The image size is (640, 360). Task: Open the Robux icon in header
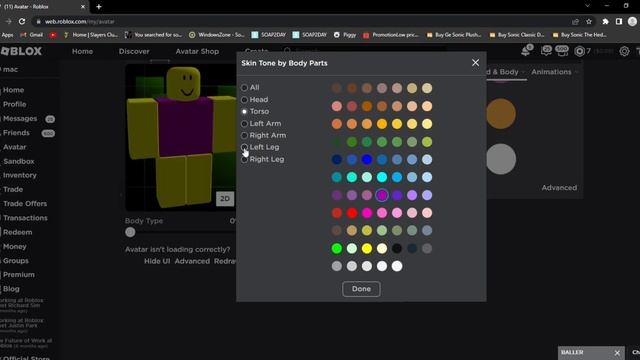[x=579, y=51]
